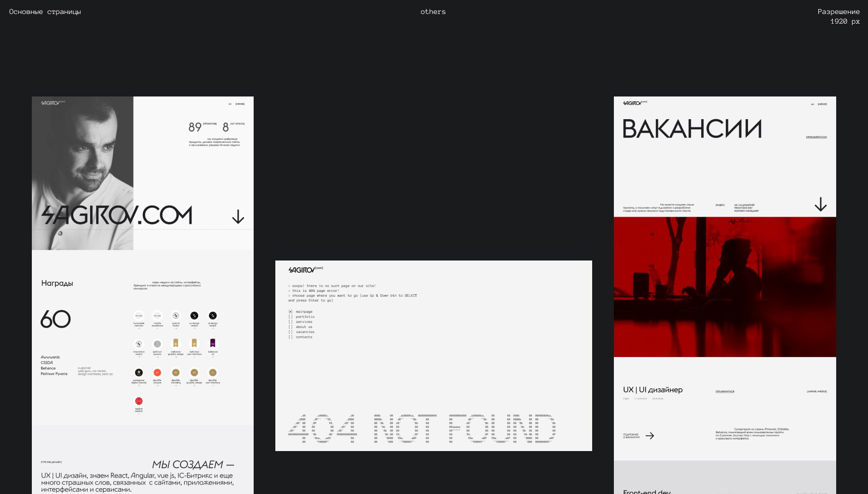Select the ux design award badge
868x494 pixels.
194,316
